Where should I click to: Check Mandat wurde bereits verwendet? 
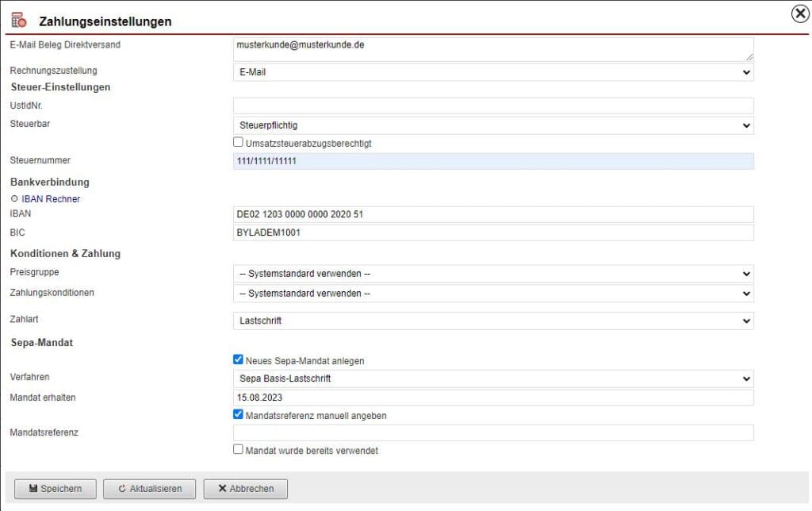coord(238,450)
